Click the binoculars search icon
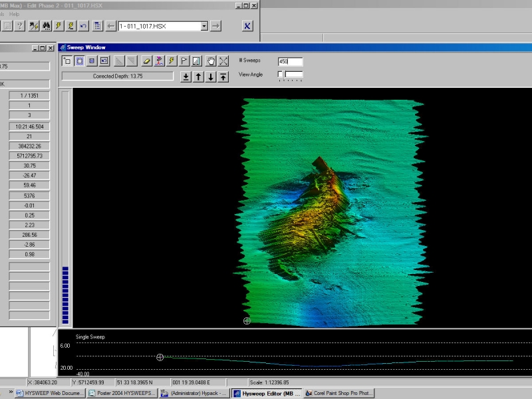This screenshot has height=399, width=532. coord(47,26)
